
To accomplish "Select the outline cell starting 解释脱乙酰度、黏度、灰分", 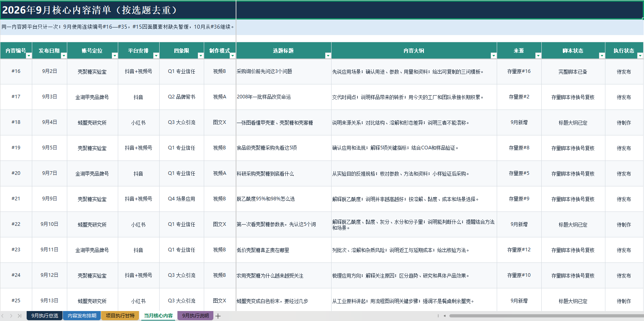I will click(x=414, y=224).
